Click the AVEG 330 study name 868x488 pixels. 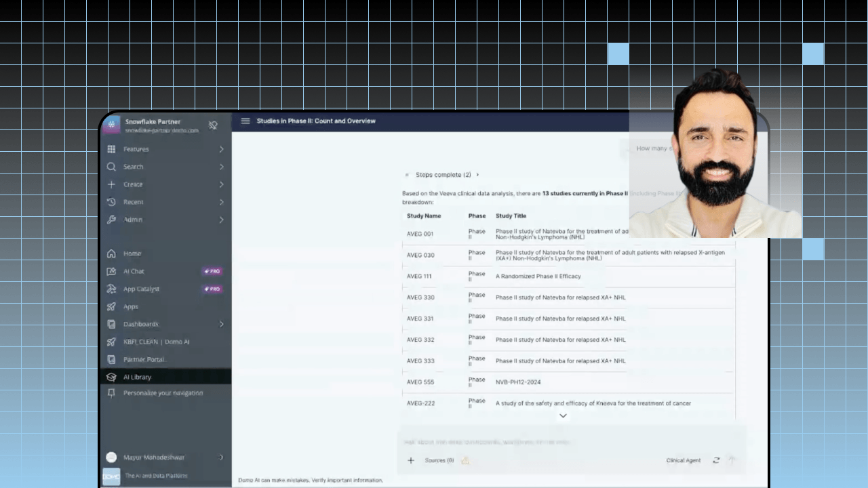(x=420, y=298)
